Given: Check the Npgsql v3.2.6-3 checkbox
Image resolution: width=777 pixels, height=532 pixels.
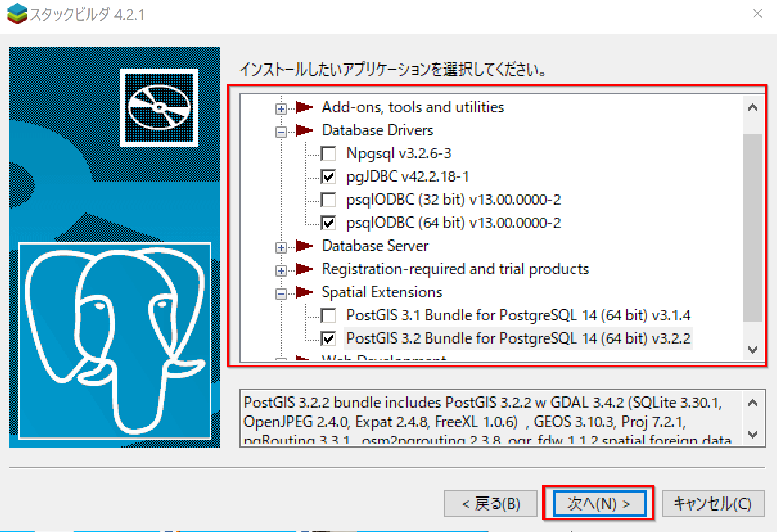Looking at the screenshot, I should [x=329, y=153].
